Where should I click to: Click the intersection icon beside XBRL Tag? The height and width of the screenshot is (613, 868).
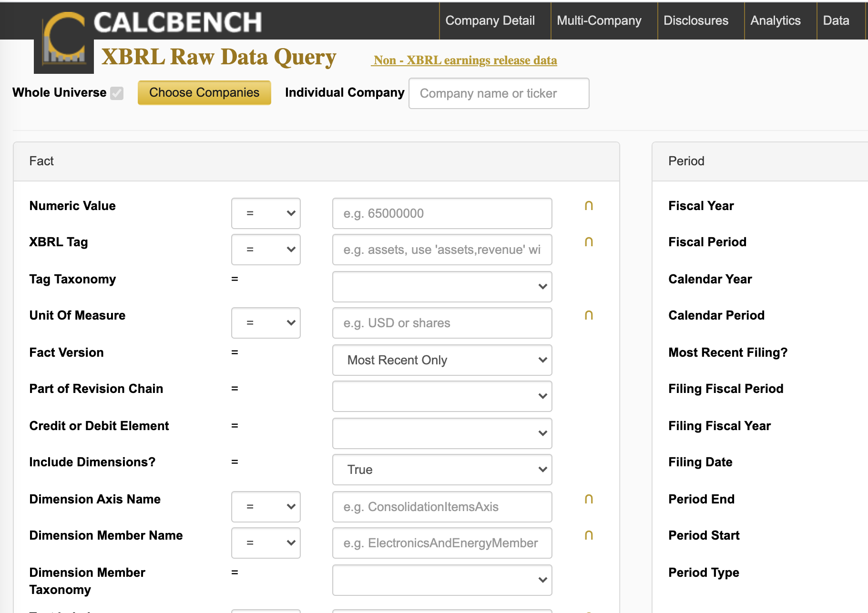point(589,242)
